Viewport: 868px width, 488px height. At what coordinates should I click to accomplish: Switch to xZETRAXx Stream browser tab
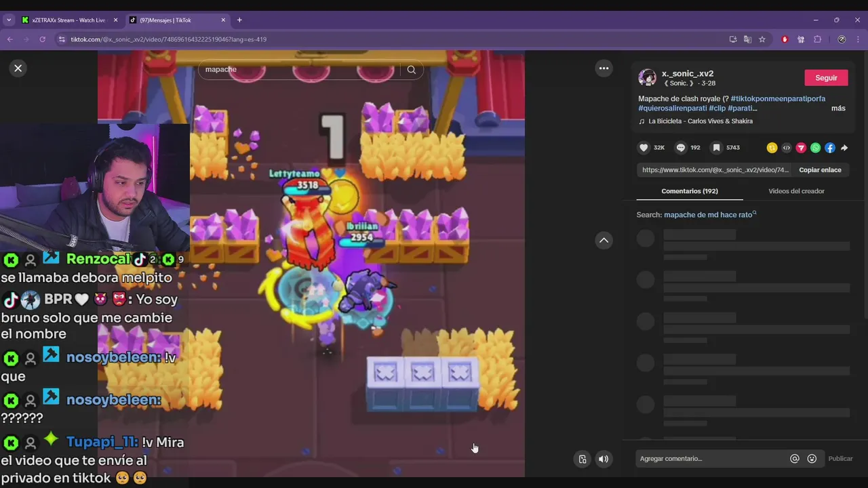68,20
